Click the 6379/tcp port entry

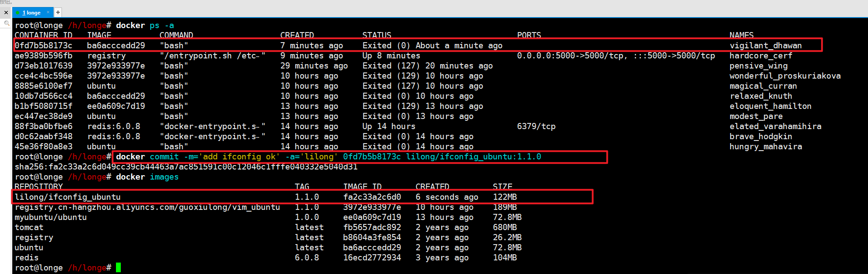coord(536,126)
